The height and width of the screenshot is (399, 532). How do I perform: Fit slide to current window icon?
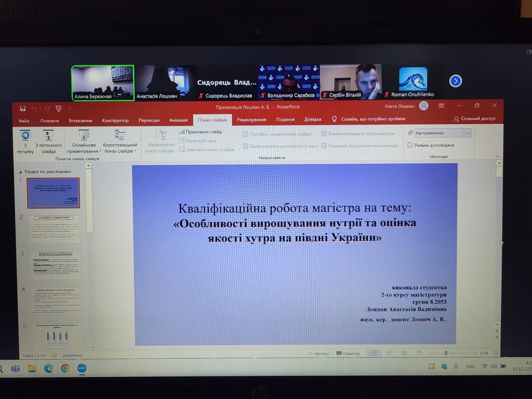point(495,353)
